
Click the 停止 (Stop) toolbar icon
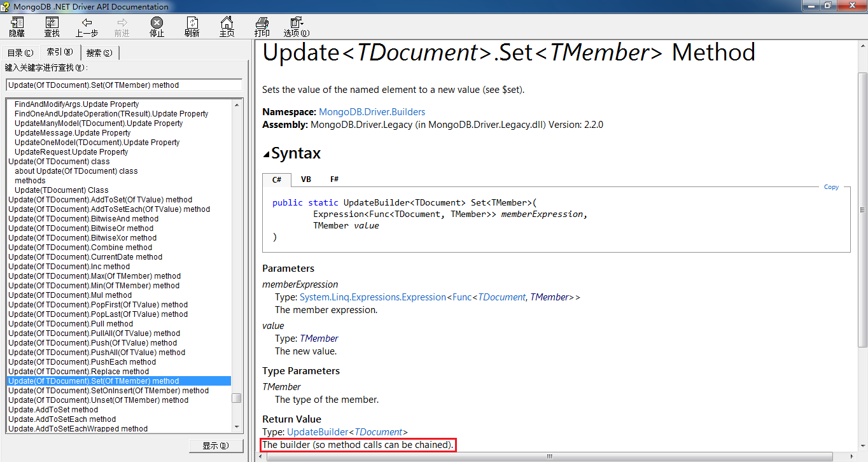click(x=157, y=27)
